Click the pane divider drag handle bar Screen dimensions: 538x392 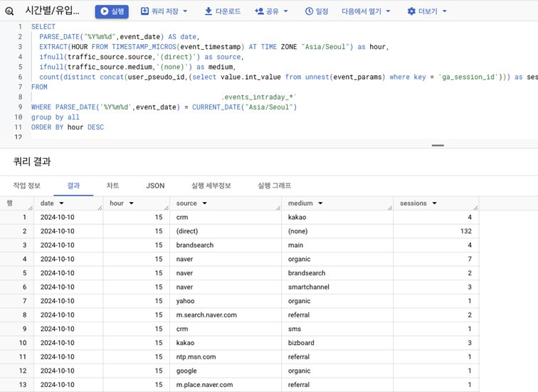[x=438, y=145]
